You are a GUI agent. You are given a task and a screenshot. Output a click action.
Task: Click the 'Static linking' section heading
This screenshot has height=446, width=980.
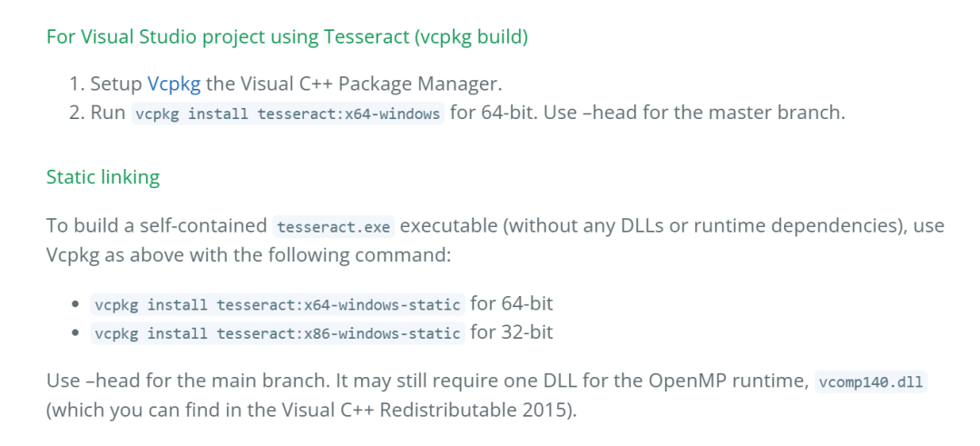(103, 177)
